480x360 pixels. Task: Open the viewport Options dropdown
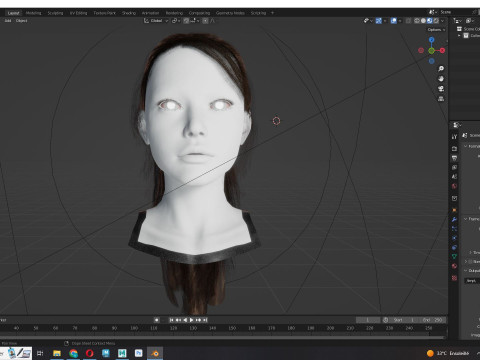point(436,30)
